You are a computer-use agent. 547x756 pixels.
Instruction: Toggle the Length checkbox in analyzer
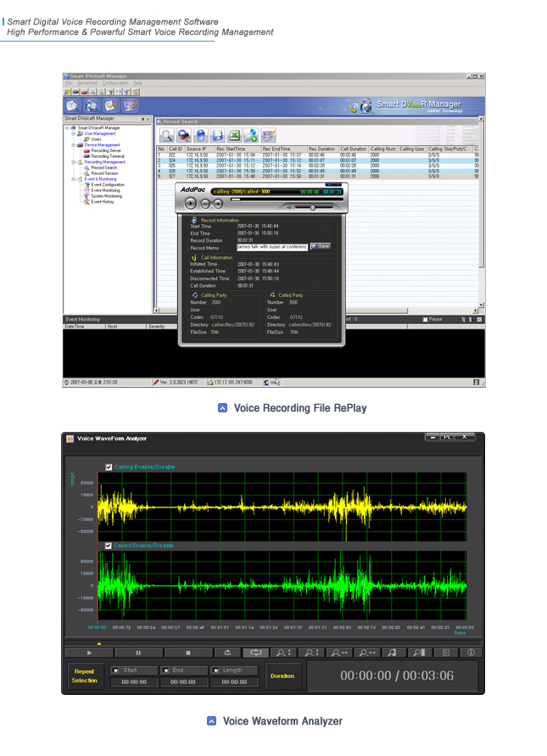pyautogui.click(x=215, y=670)
